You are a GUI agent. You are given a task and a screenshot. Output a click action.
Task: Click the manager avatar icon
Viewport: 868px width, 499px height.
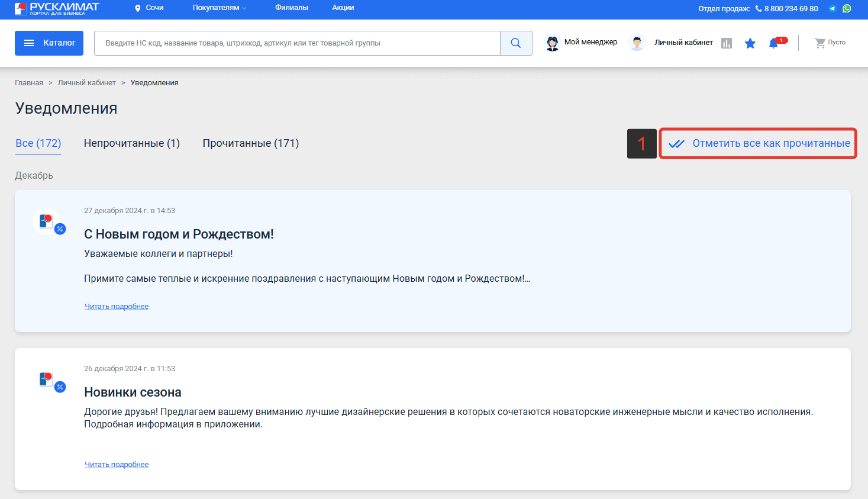coord(552,43)
